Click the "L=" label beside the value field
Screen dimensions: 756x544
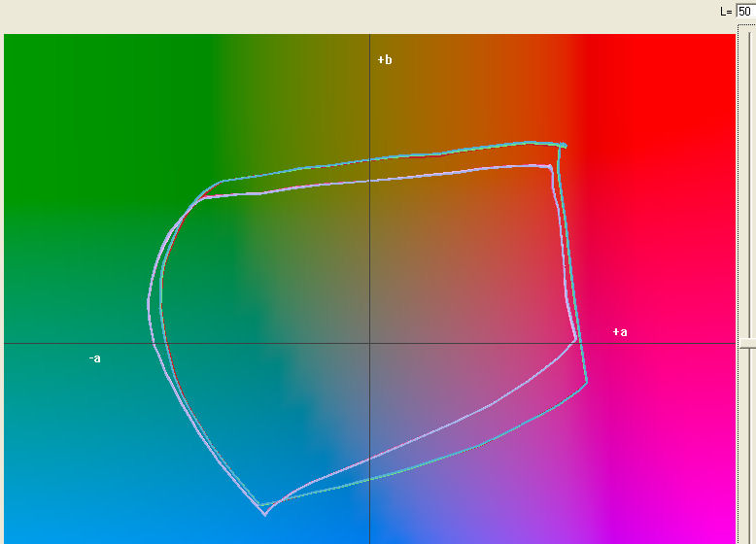(725, 12)
